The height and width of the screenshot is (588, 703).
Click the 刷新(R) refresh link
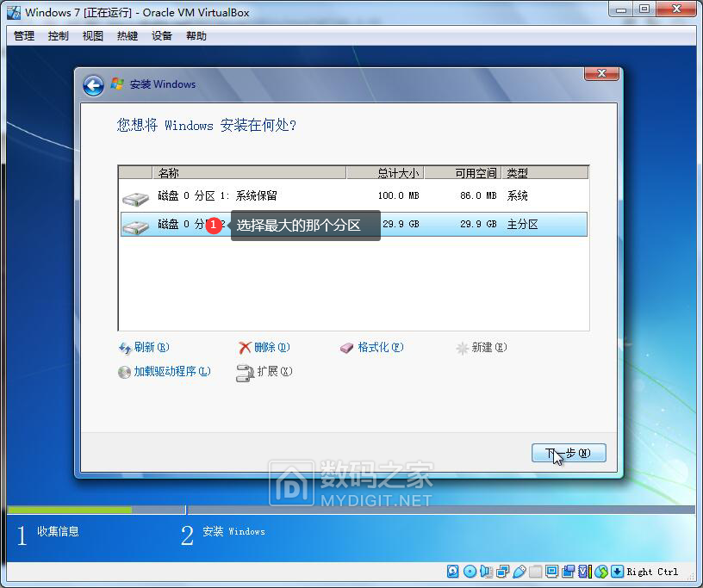(144, 347)
